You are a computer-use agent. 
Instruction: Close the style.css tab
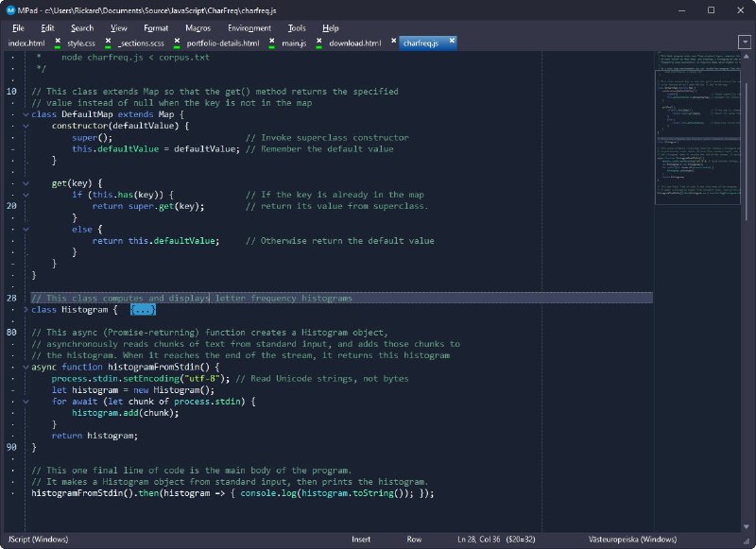point(108,43)
